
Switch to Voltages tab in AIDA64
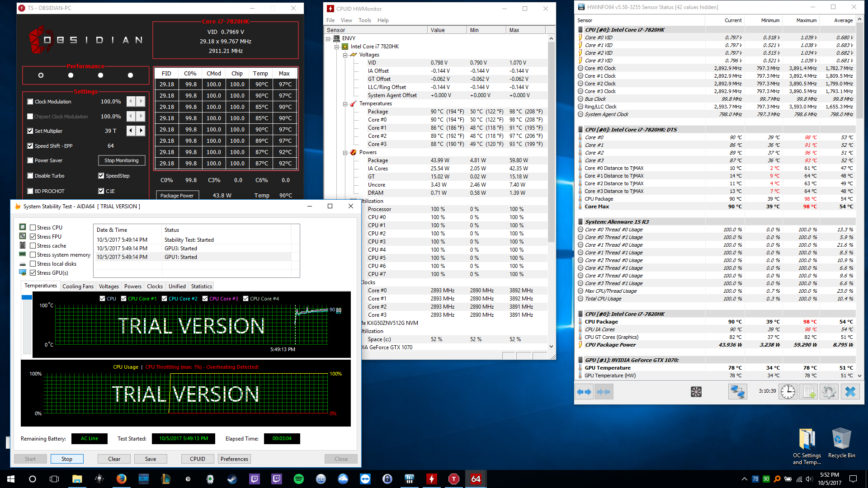click(x=109, y=286)
